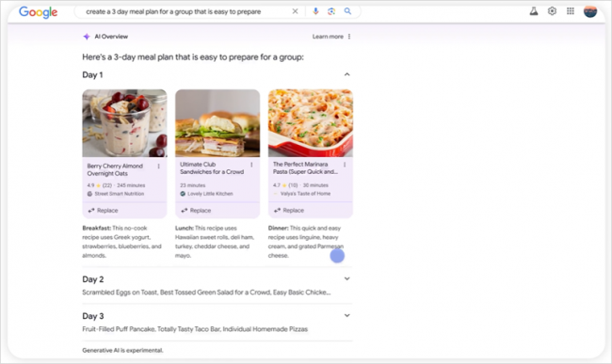This screenshot has width=612, height=364.
Task: Open the account profile avatar
Action: point(590,11)
